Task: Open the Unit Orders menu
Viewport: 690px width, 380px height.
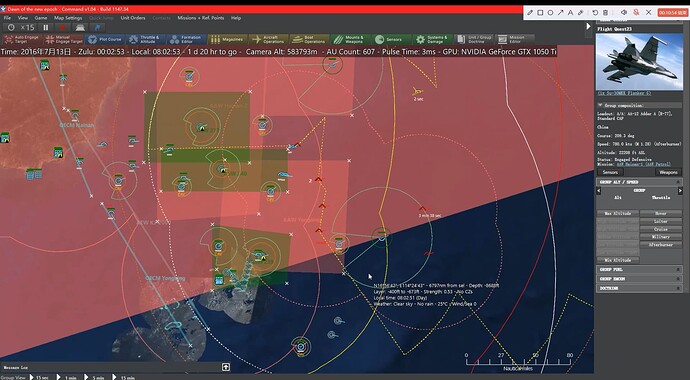Action: point(132,18)
